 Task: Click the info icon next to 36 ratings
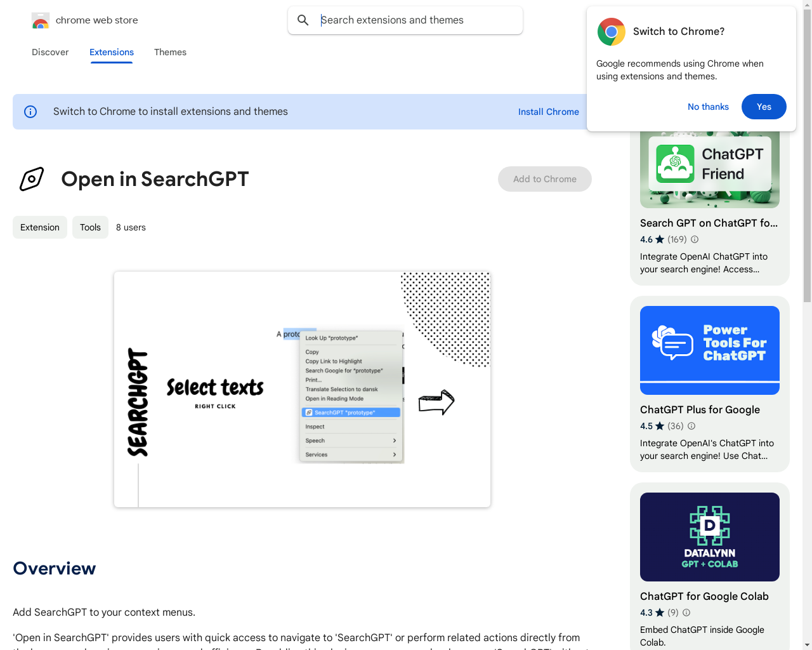691,426
